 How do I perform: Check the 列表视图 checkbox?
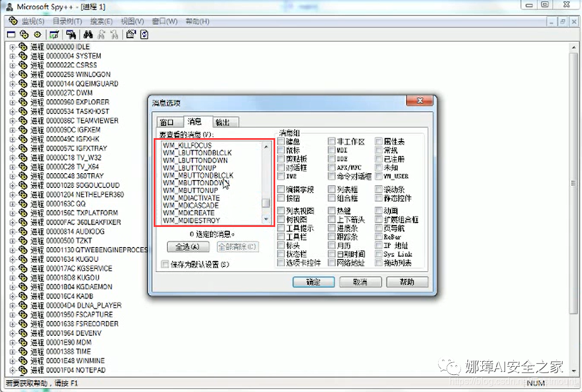point(281,211)
